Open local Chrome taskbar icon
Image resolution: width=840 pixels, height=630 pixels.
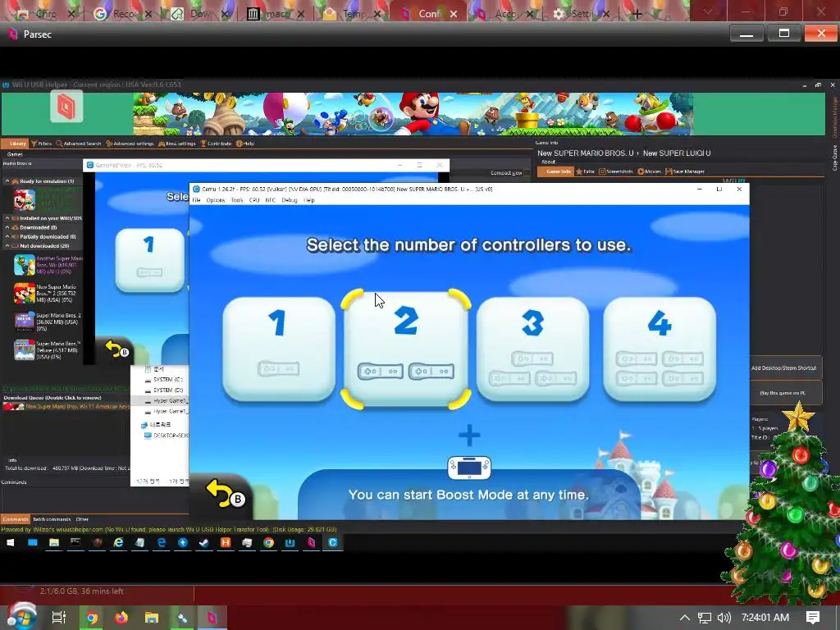pos(92,618)
